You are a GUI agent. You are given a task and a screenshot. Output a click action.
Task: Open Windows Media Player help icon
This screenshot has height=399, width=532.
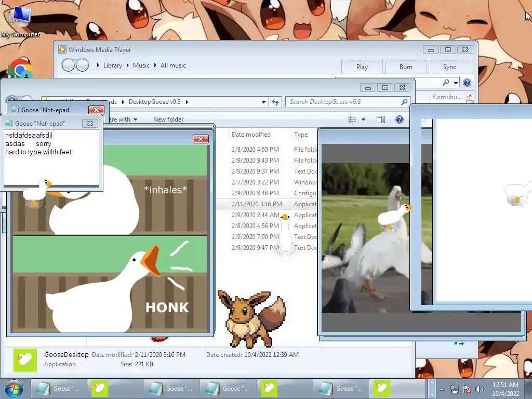pos(467,83)
